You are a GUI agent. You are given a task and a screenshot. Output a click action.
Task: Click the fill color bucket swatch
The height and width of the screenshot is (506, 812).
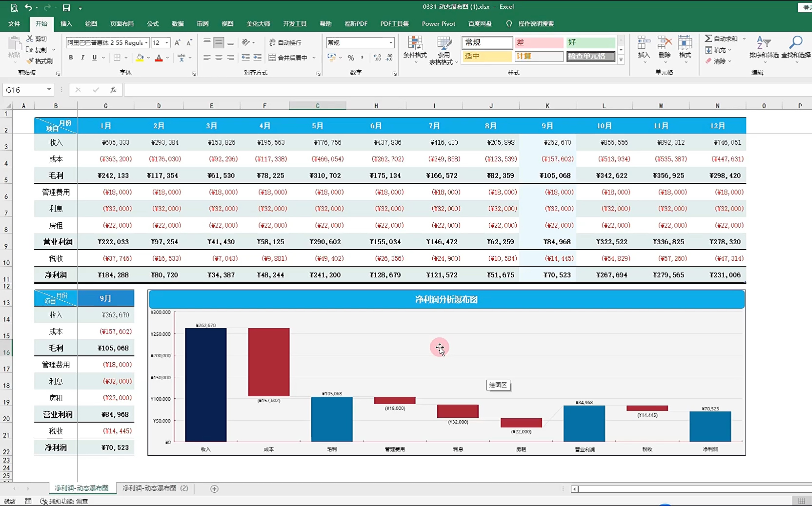(x=140, y=58)
